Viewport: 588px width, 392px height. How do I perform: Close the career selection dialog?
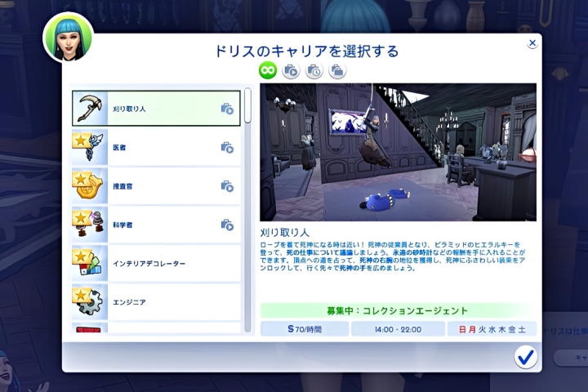[x=532, y=43]
